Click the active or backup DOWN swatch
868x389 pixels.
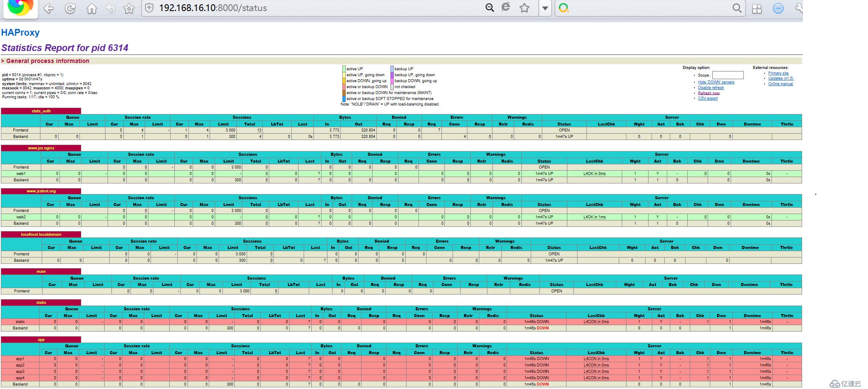[344, 86]
